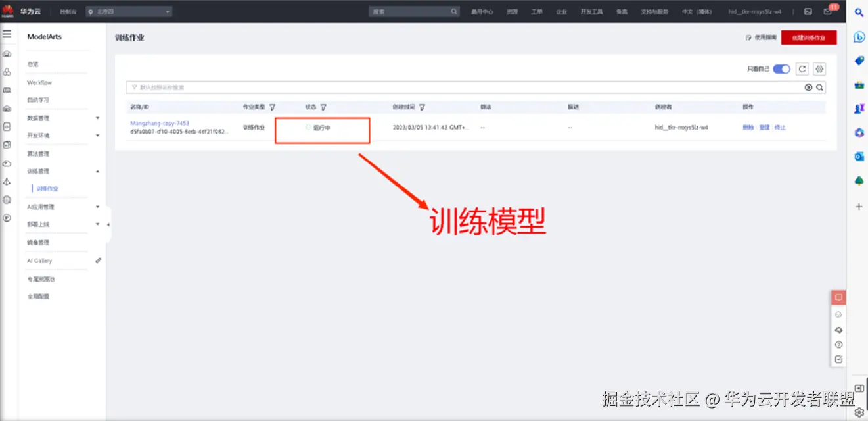Open 支持与服务 in the top navigation

point(654,12)
